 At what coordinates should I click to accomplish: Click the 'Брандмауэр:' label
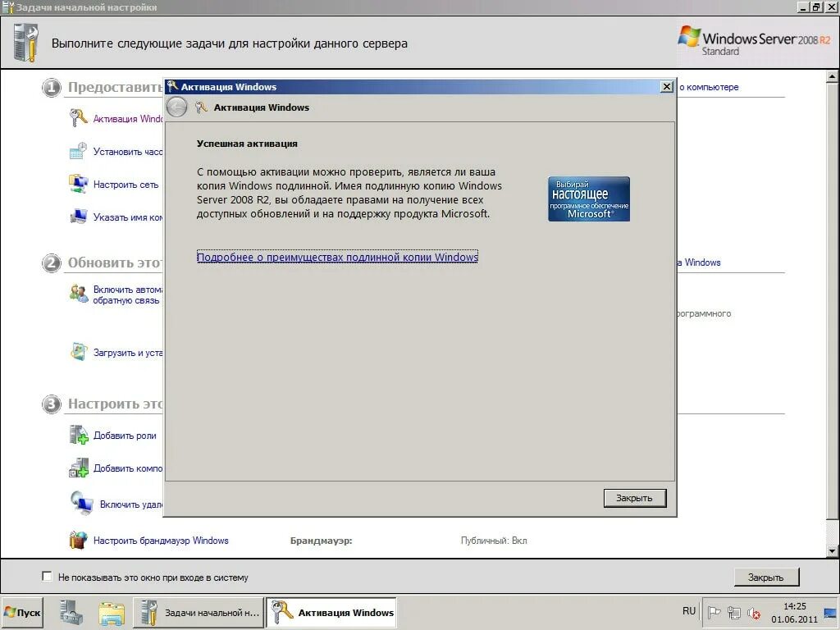[x=322, y=541]
